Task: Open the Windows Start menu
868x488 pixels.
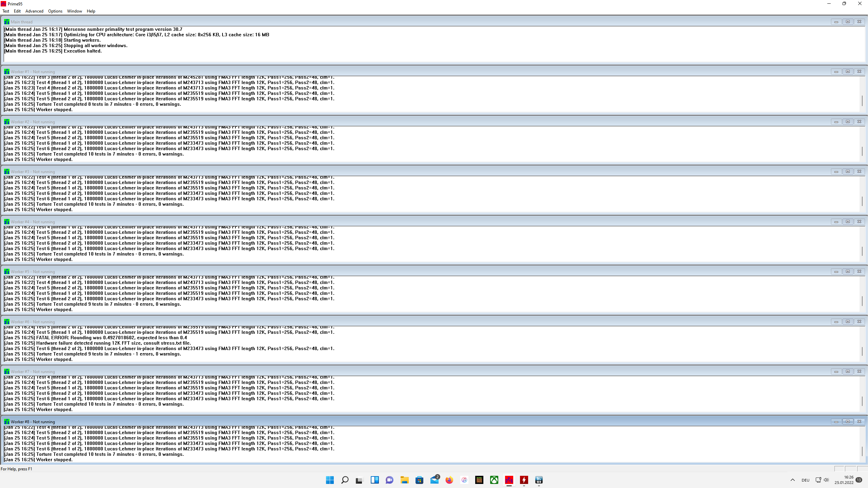Action: tap(330, 480)
